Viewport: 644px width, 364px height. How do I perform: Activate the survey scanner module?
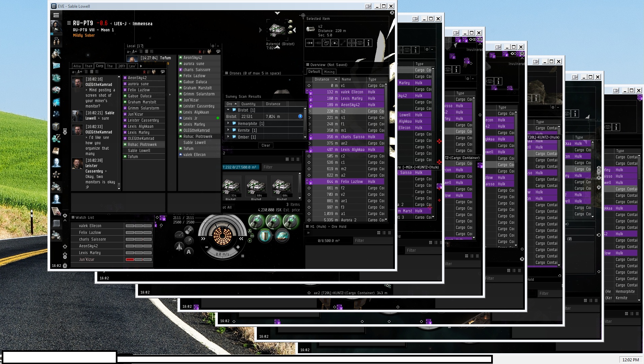[x=282, y=236]
